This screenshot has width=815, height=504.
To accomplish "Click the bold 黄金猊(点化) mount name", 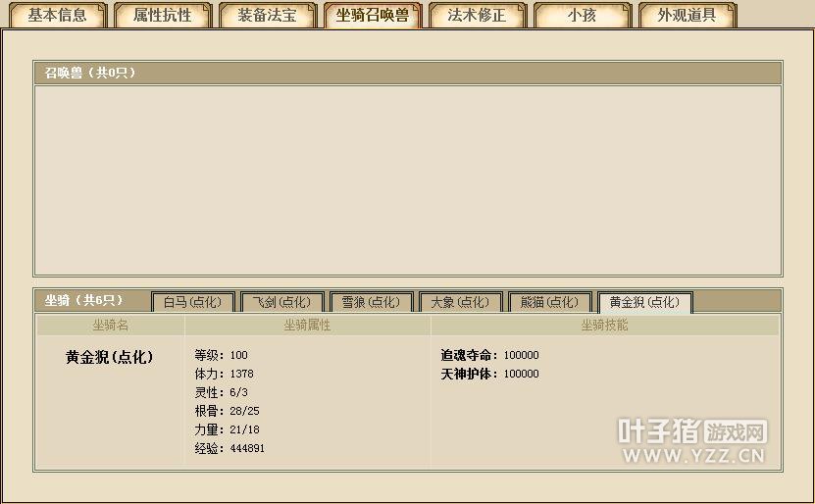I will click(x=110, y=357).
